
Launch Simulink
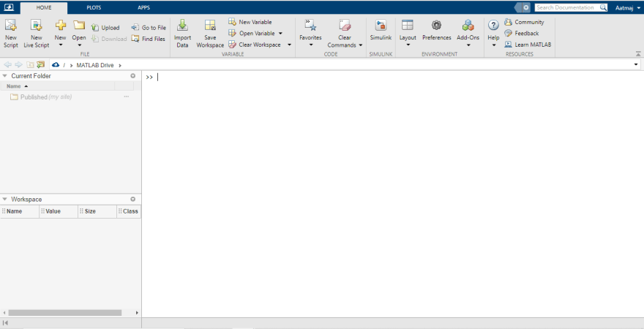(381, 31)
